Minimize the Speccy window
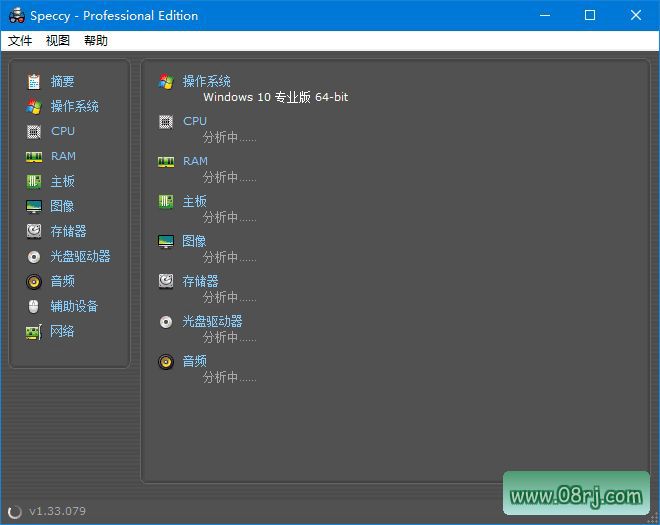 [545, 16]
